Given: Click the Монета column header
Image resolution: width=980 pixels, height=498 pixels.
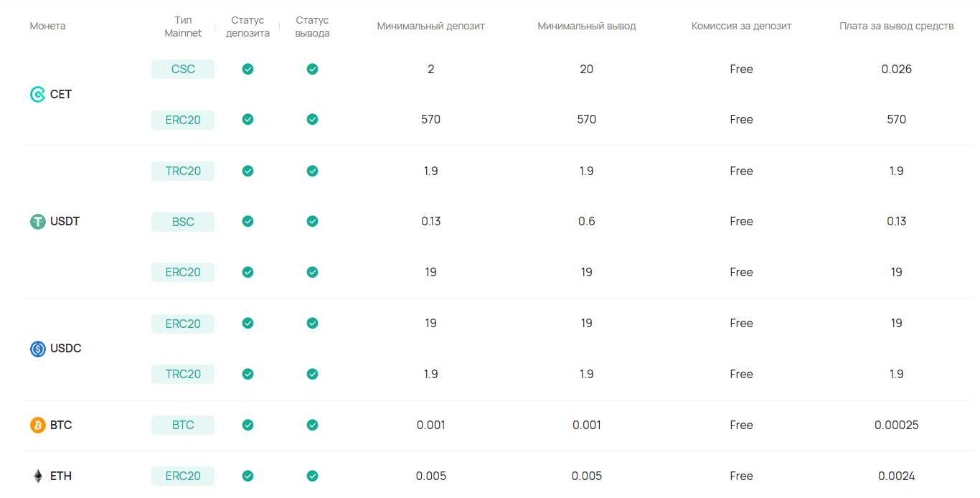Looking at the screenshot, I should (47, 26).
